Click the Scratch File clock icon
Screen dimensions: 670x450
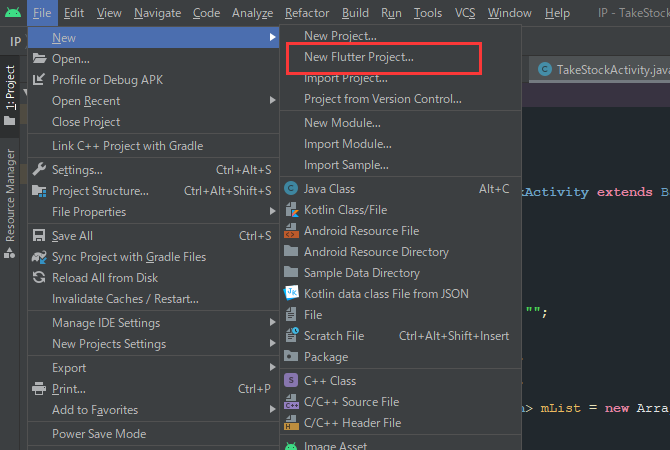(x=292, y=335)
